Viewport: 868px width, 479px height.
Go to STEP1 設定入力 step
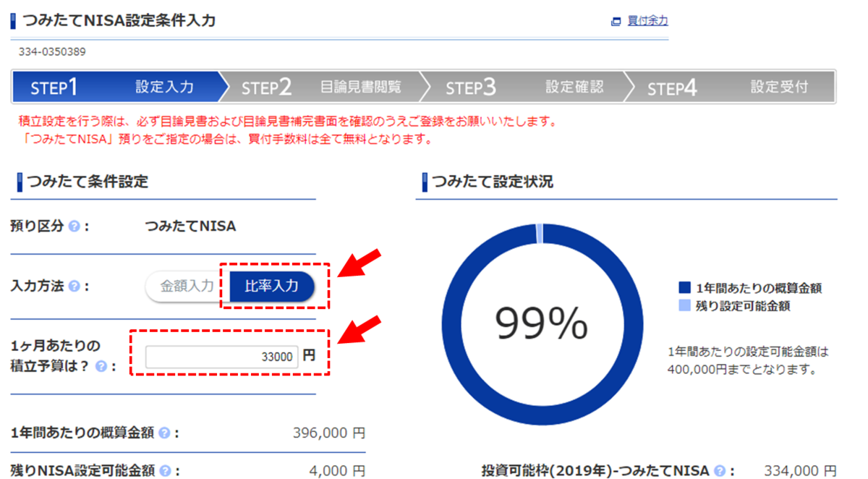pyautogui.click(x=116, y=87)
